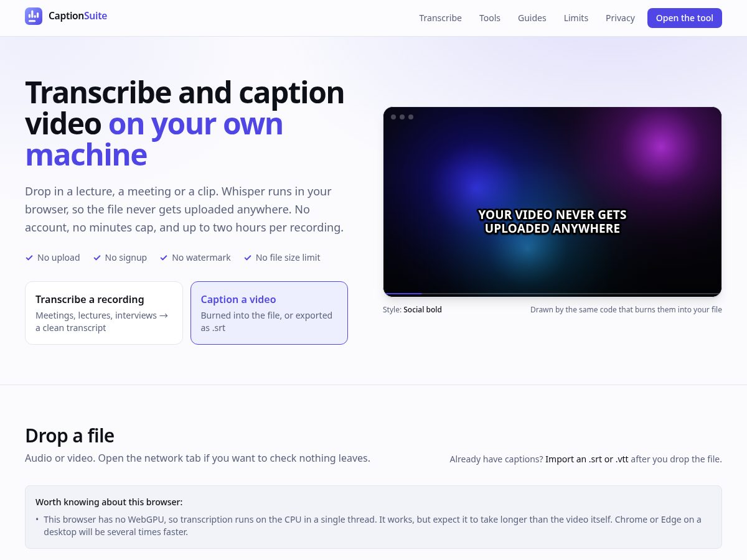The image size is (747, 560).
Task: Click the window dots in video preview
Action: click(402, 117)
